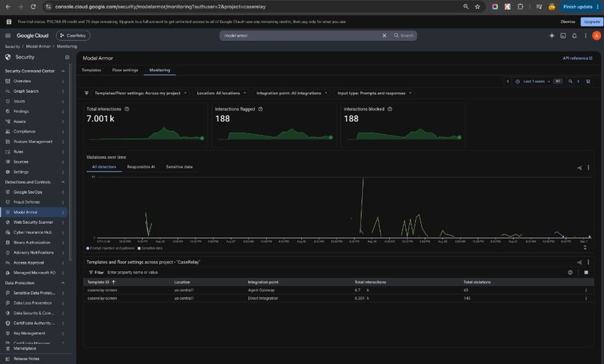Open Posture Management in sidebar
Screen dimensions: 604x364
pos(33,142)
